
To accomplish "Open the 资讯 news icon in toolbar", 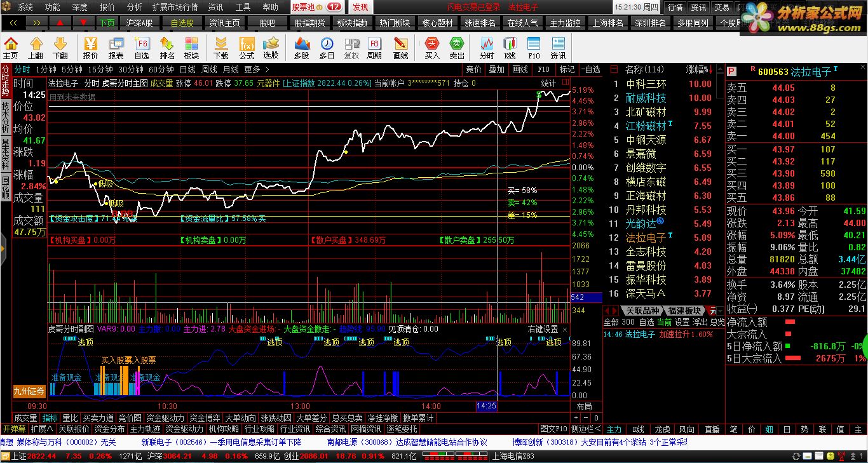I will tap(558, 48).
